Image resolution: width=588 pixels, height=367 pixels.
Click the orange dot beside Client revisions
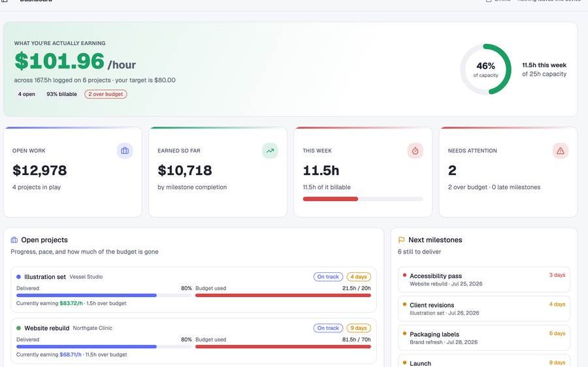404,304
